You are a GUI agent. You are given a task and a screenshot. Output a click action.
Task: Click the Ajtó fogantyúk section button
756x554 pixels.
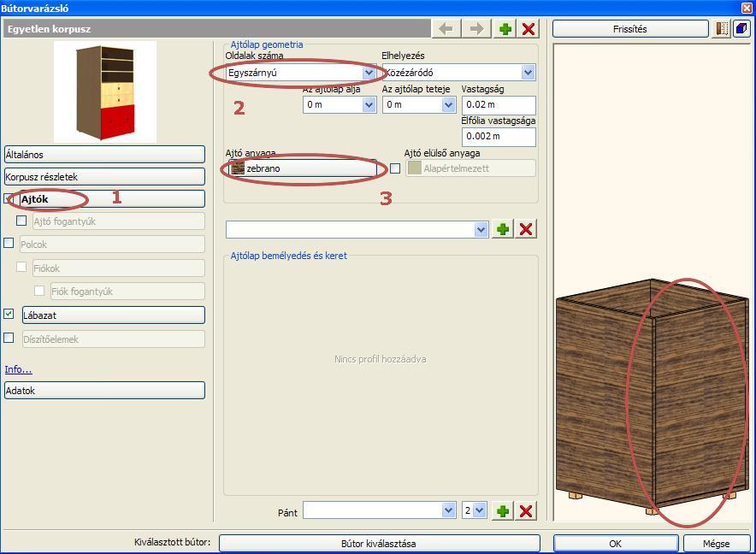tap(119, 221)
